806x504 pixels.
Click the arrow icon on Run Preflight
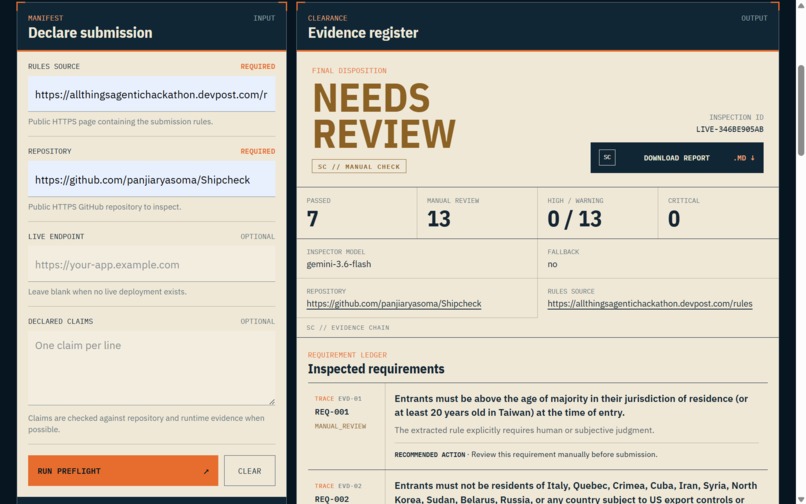pos(206,471)
